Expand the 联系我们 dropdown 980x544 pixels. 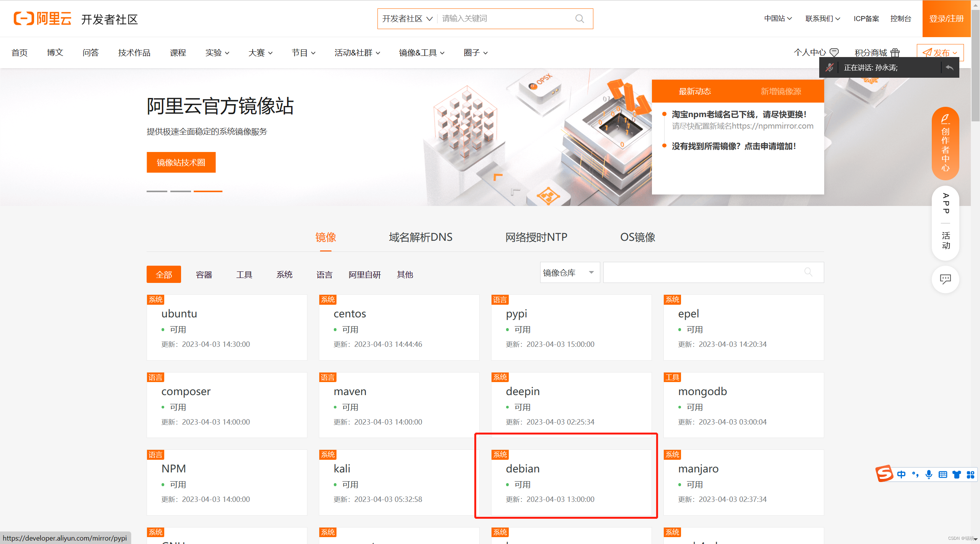(x=823, y=18)
